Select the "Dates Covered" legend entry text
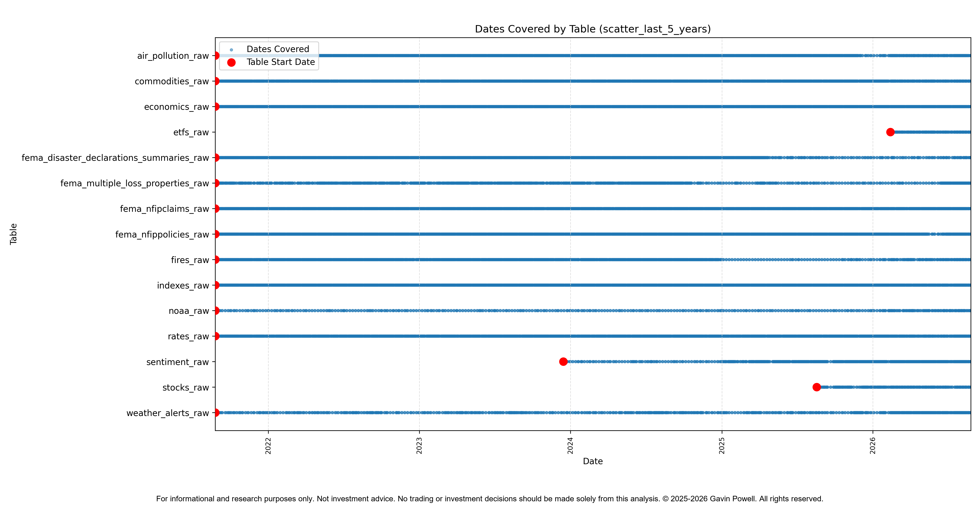 click(x=278, y=49)
